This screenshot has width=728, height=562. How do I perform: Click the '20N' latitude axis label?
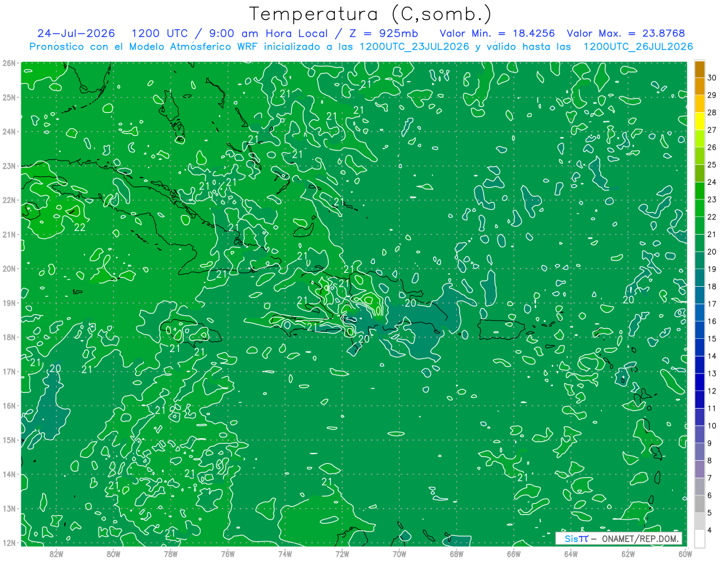click(x=8, y=269)
